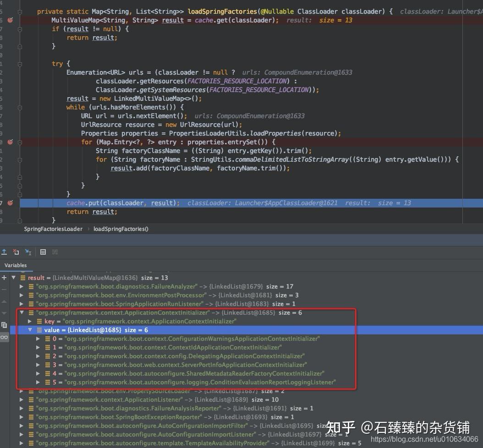The height and width of the screenshot is (448, 483).
Task: Click FACTORIES_RESOURCE_LOCATION in the getResources call
Action: pos(237,81)
